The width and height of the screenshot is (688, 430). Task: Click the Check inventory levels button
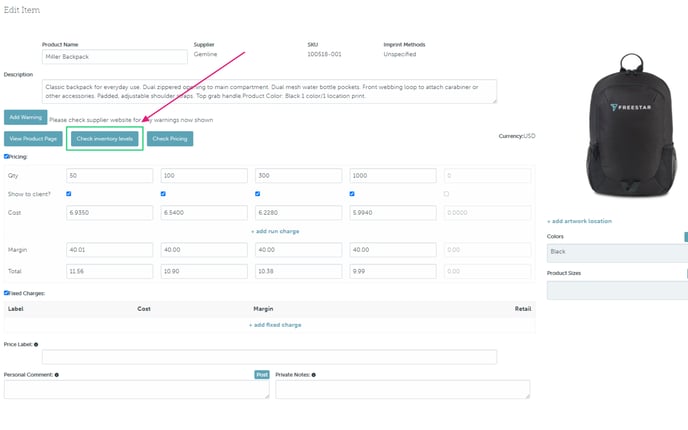[x=105, y=138]
